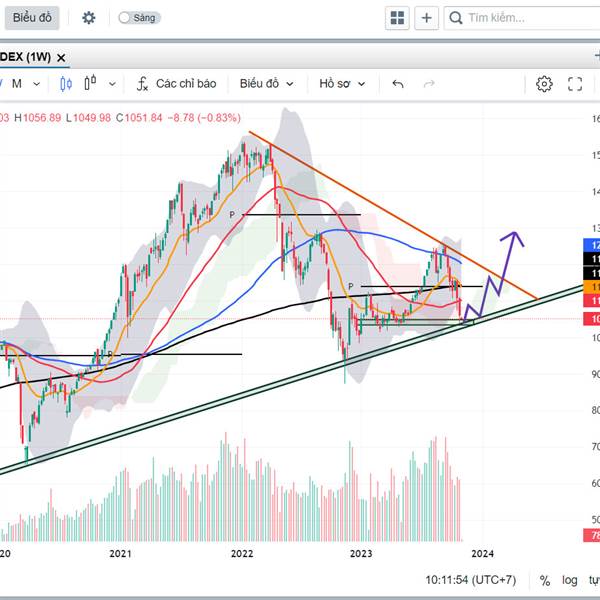The height and width of the screenshot is (600, 600).
Task: Click the 2022 time axis label
Action: 242,553
